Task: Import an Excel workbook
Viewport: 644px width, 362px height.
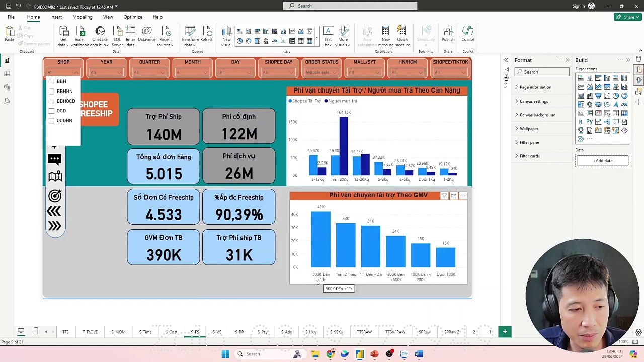Action: tap(79, 36)
